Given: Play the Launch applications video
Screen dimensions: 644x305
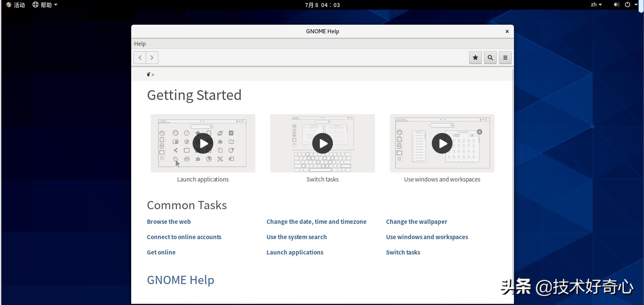Looking at the screenshot, I should click(x=203, y=143).
